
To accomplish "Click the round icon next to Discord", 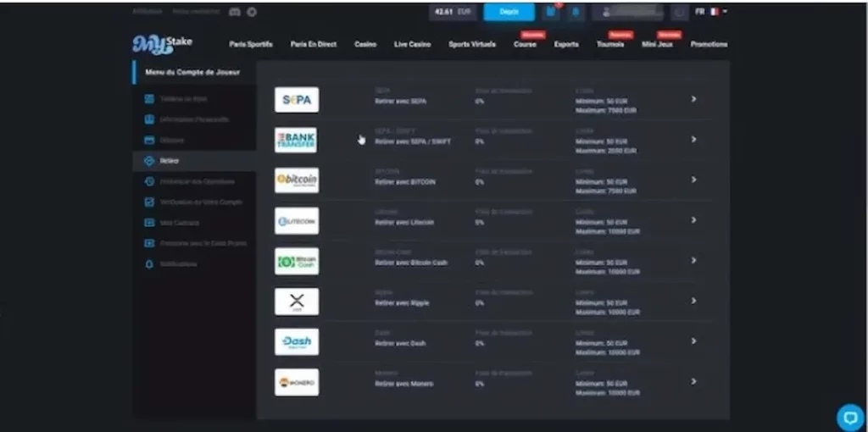I will [252, 12].
